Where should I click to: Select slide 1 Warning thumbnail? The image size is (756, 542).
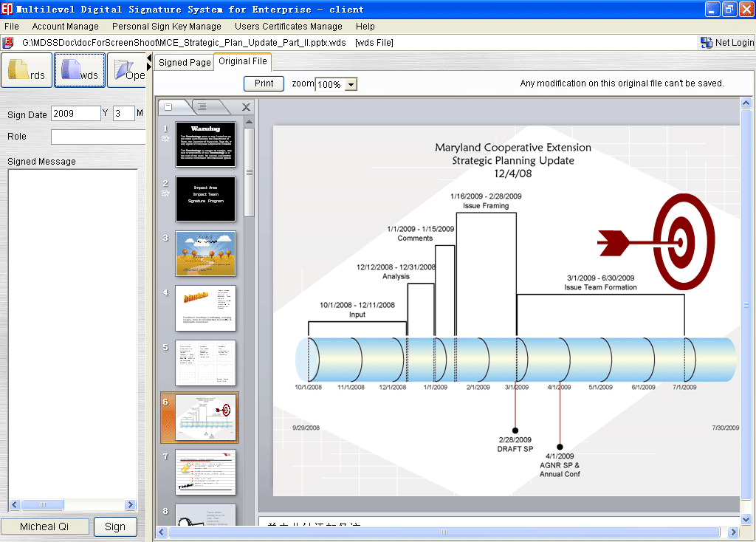[x=205, y=144]
